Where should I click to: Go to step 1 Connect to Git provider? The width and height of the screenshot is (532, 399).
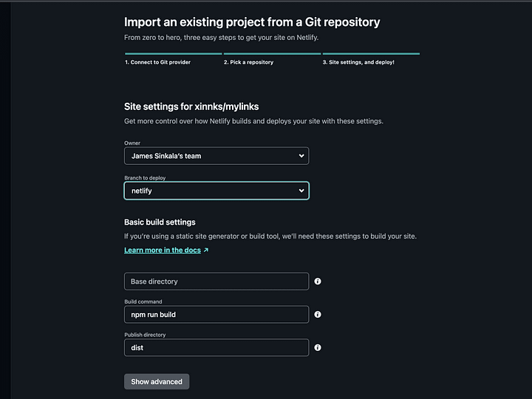158,62
